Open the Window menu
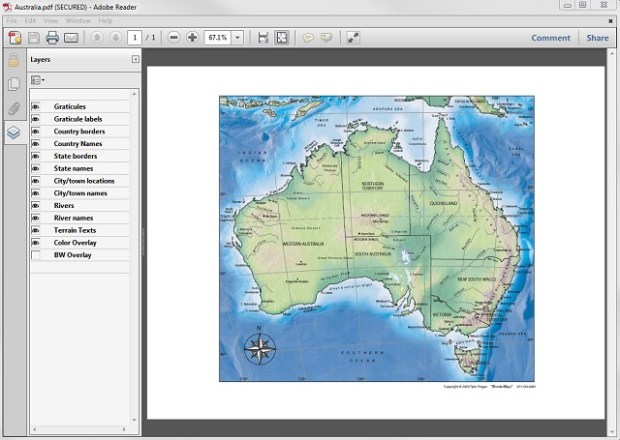The width and height of the screenshot is (620, 440). click(x=77, y=20)
